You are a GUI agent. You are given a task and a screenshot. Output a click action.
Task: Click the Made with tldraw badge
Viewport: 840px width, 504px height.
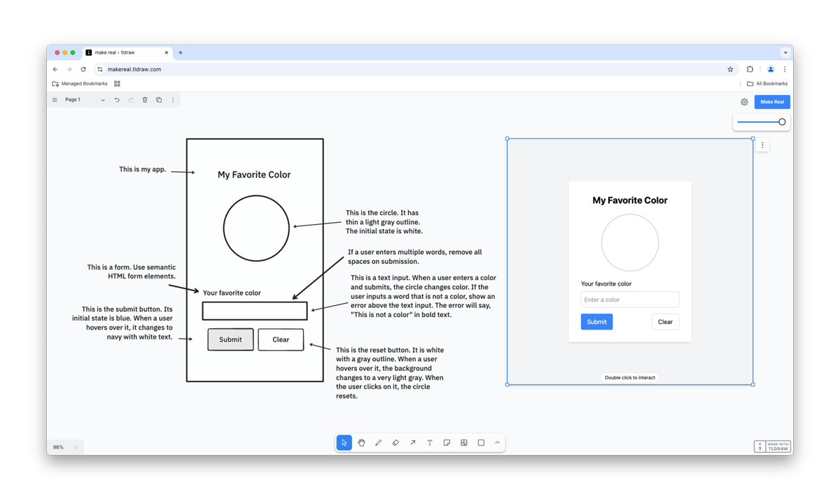772,446
